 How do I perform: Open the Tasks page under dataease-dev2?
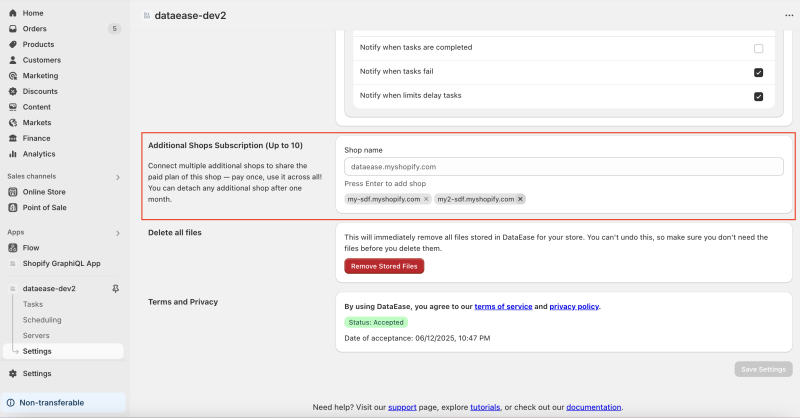coord(33,304)
